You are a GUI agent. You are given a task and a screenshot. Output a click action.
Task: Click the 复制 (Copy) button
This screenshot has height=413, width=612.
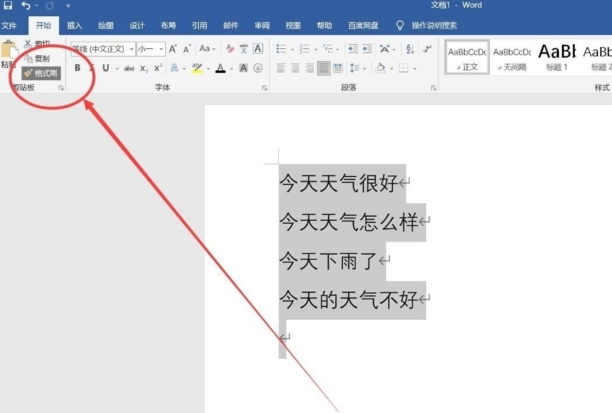click(x=37, y=59)
